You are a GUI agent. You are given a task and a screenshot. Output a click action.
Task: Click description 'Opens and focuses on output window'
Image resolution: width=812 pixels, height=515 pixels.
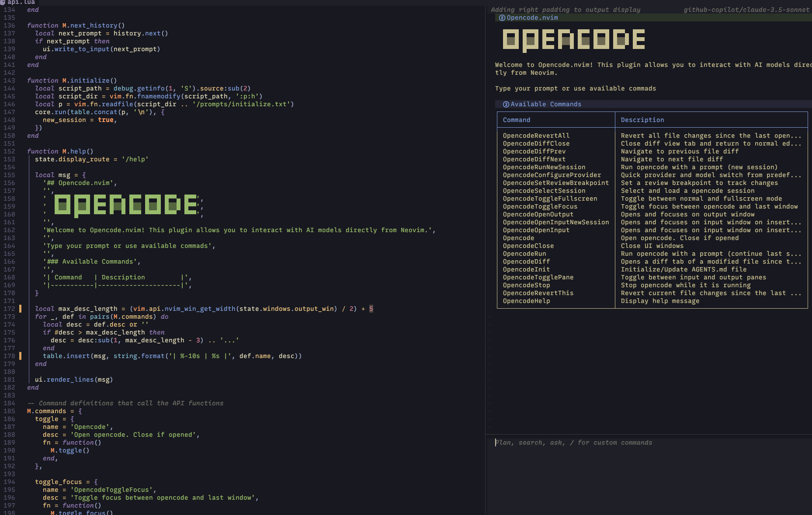click(688, 214)
